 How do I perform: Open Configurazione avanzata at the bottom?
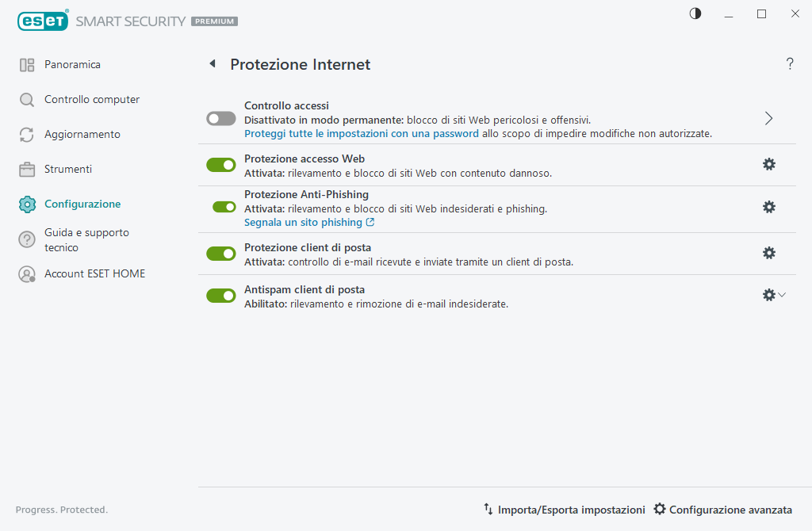722,510
